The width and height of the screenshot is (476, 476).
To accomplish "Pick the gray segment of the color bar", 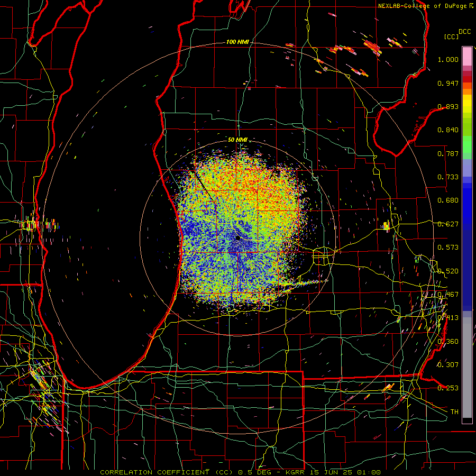I will point(467,368).
